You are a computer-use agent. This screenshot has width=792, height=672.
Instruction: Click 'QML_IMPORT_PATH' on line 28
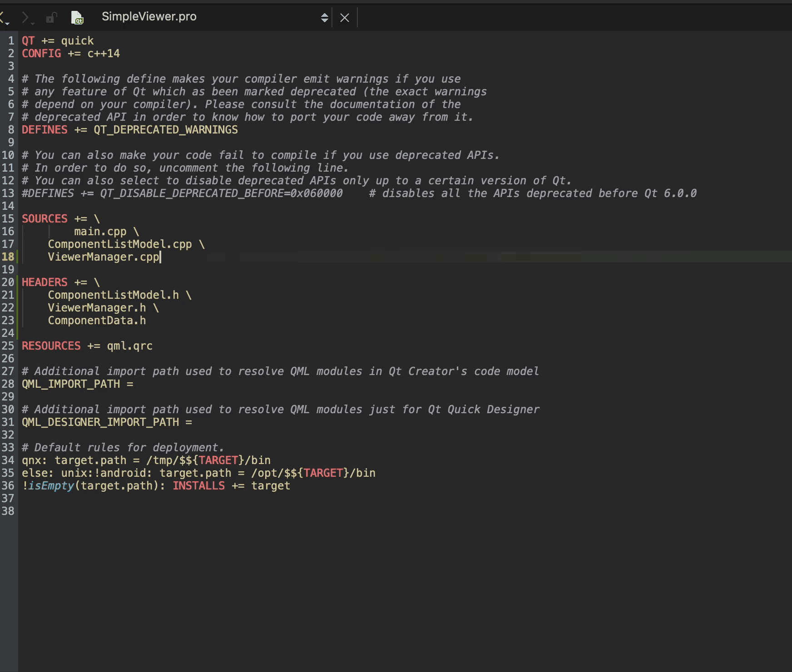(71, 384)
